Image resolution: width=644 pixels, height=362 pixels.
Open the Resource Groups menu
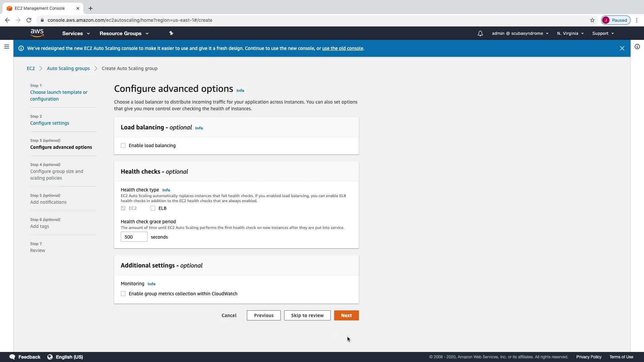[x=124, y=34]
